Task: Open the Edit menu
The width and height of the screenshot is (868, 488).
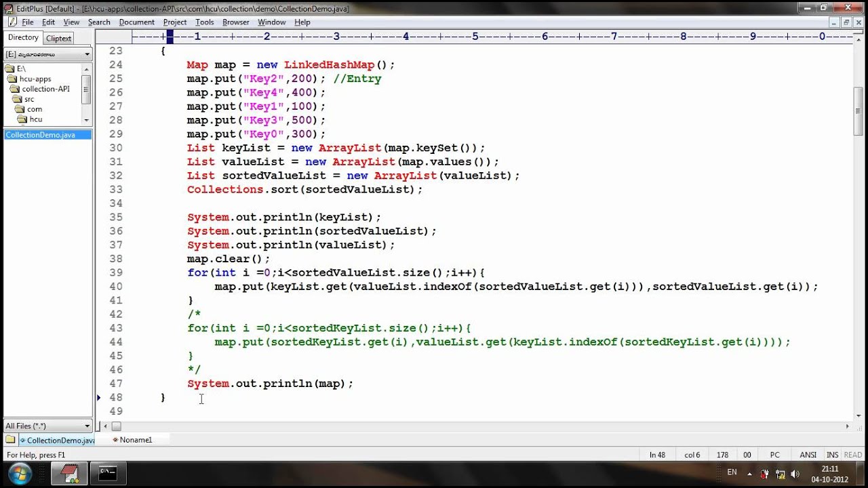Action: pos(49,22)
